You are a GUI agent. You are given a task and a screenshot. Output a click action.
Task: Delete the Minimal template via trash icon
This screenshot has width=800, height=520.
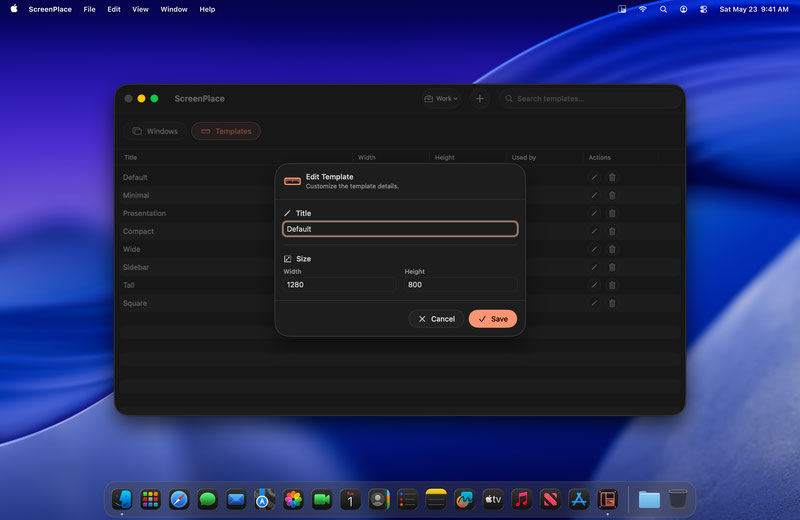point(612,195)
